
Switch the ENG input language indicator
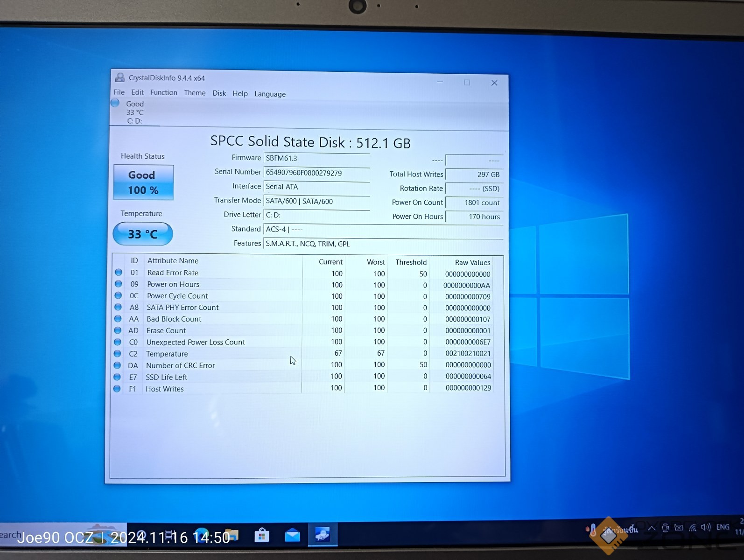(723, 527)
